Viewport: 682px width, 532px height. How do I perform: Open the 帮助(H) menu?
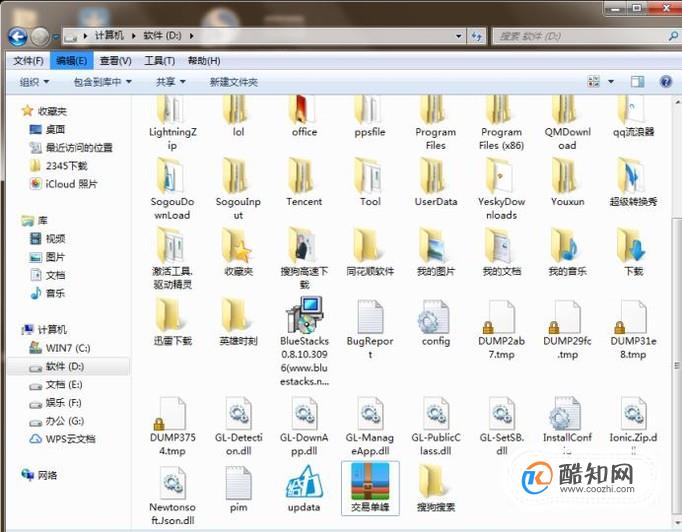pos(204,61)
